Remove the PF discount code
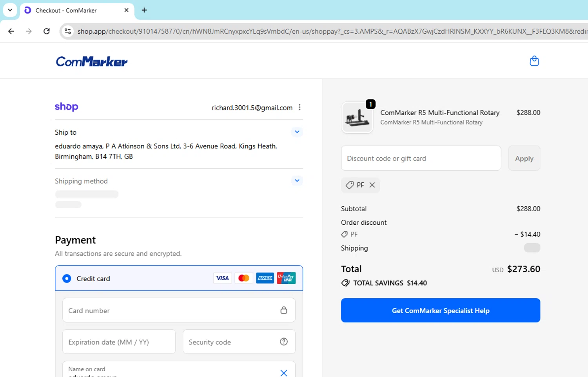The image size is (588, 377). 372,185
